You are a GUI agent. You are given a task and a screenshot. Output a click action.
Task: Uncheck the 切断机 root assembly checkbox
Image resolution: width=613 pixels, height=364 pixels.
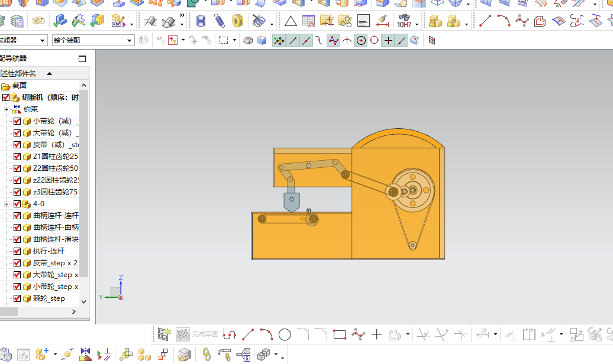pos(5,97)
